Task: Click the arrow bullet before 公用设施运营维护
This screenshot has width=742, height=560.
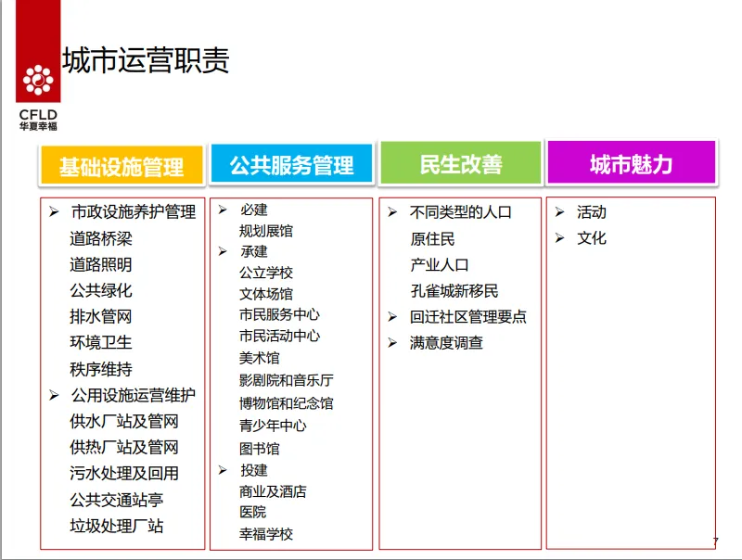Action: (54, 395)
